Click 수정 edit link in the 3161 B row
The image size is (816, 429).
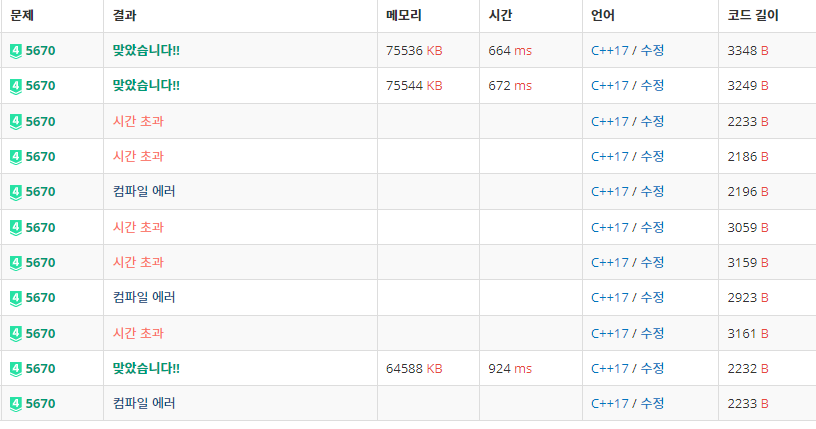[x=652, y=333]
